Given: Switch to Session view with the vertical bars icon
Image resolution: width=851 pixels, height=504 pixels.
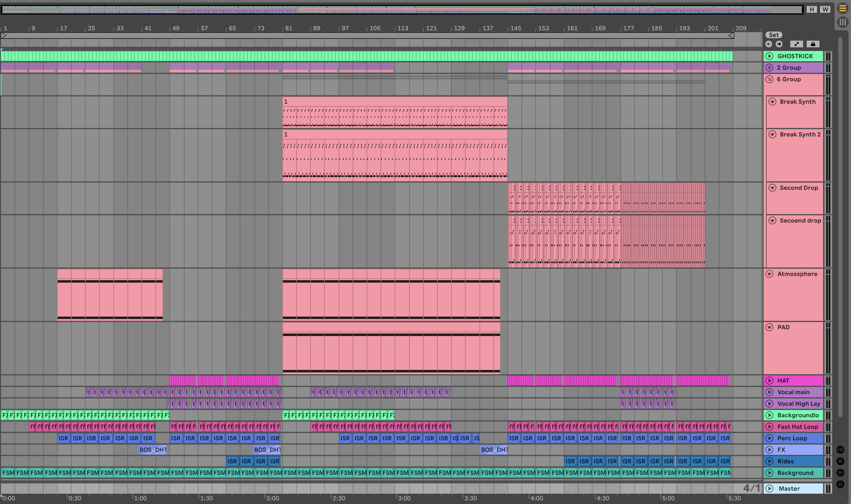Looking at the screenshot, I should tap(843, 22).
